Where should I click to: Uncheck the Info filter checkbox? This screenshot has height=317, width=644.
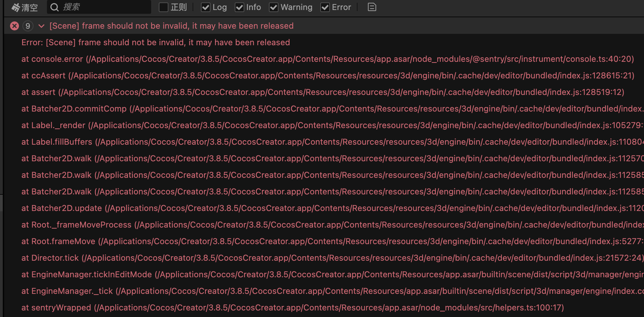pos(240,7)
